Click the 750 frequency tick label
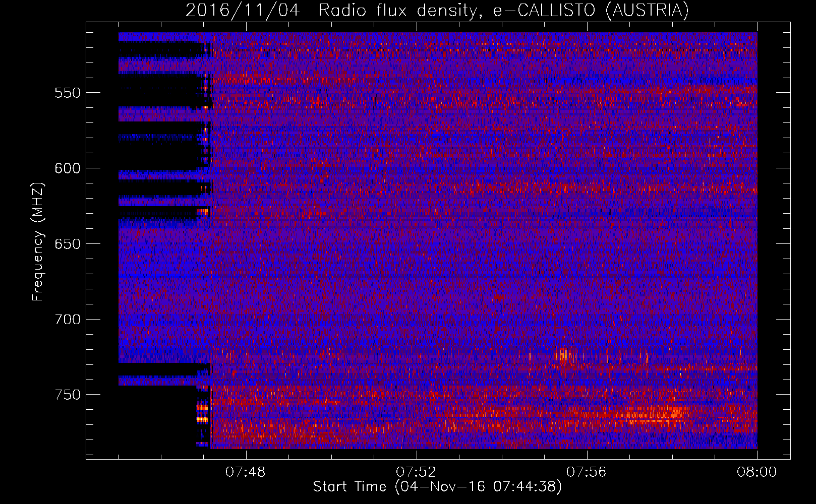The height and width of the screenshot is (504, 816). [68, 395]
